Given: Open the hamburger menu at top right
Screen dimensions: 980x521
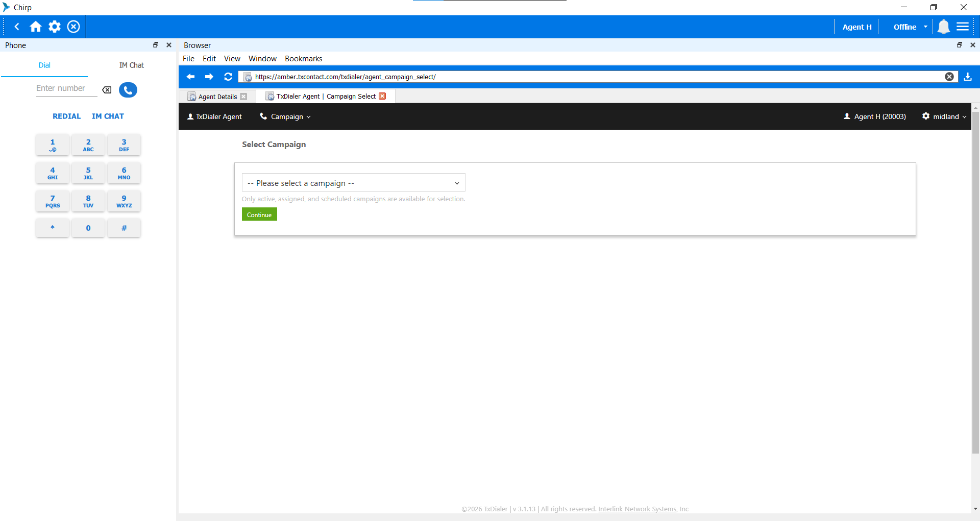Looking at the screenshot, I should tap(963, 27).
